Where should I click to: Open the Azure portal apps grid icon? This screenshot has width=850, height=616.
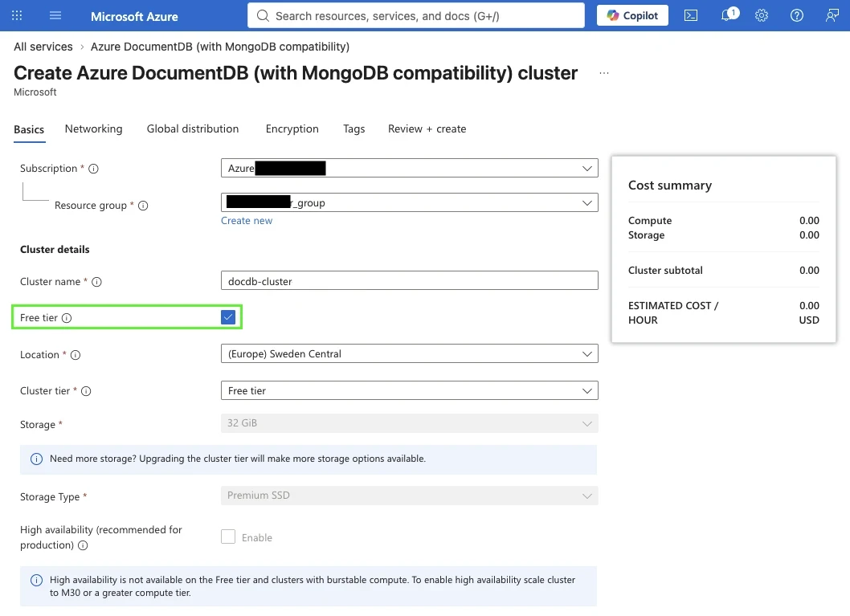[x=17, y=16]
